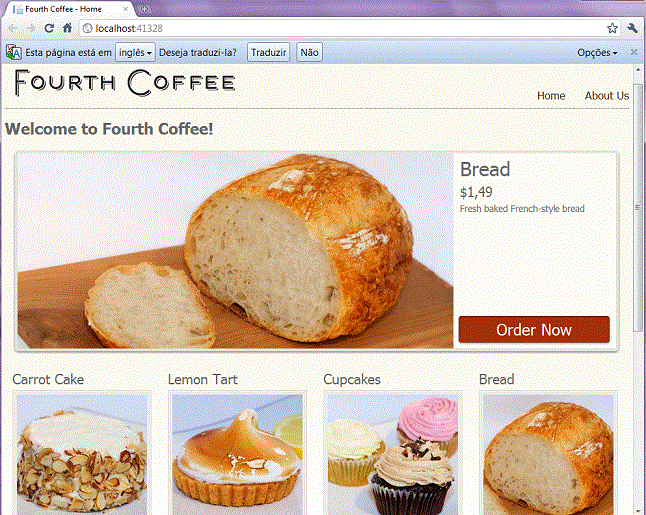This screenshot has width=646, height=515.
Task: Reload the page with the refresh icon
Action: 49,28
